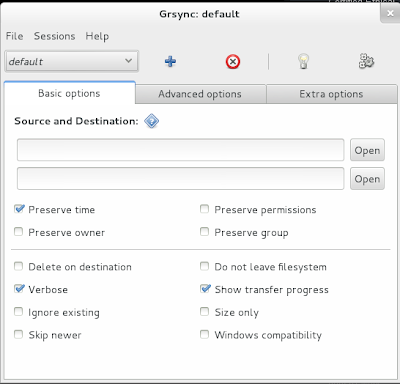
Task: Open the File menu
Action: 15,36
